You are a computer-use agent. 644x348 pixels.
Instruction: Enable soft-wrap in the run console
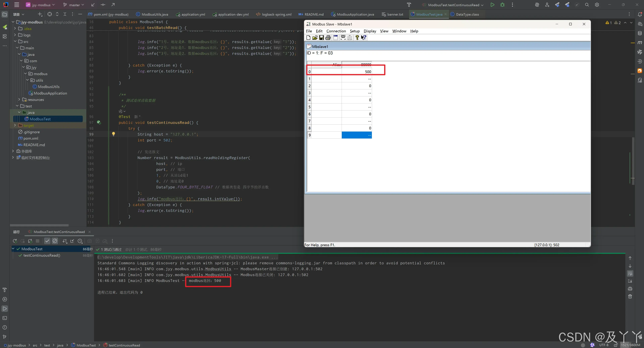(630, 274)
